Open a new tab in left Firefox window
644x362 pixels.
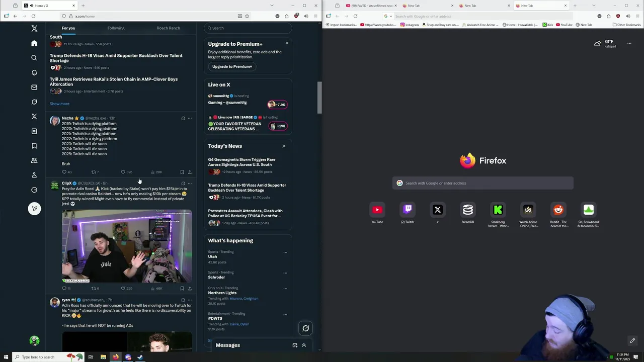(83, 6)
